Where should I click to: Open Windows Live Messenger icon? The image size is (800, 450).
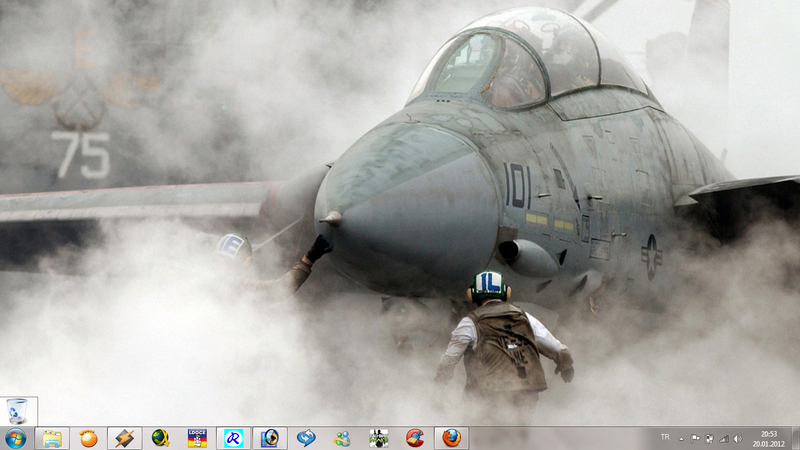click(342, 438)
